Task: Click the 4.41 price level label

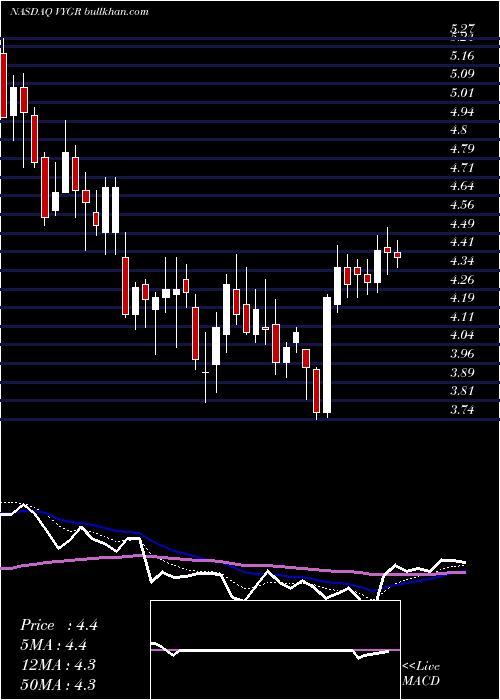Action: (462, 242)
